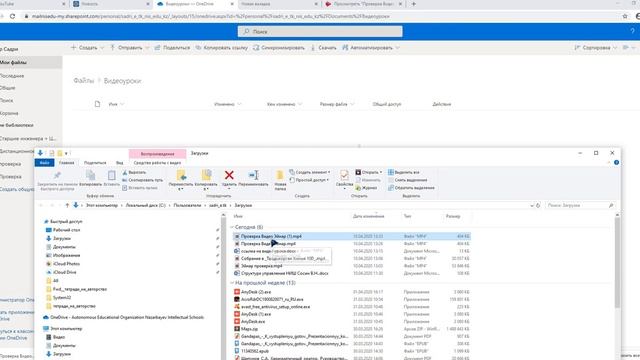Screen dimensions: 640x360
Task: Click Пользователи in Explorer address path
Action: point(187,205)
